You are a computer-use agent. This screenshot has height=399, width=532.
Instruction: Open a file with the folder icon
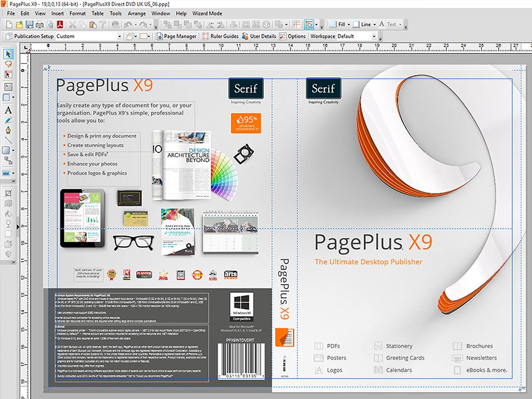pyautogui.click(x=19, y=24)
